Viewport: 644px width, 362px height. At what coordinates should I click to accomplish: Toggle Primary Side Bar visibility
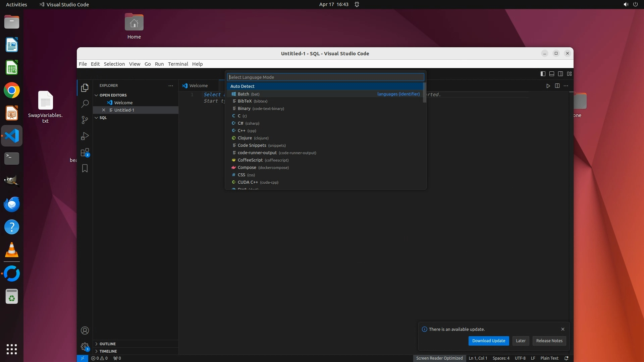543,74
